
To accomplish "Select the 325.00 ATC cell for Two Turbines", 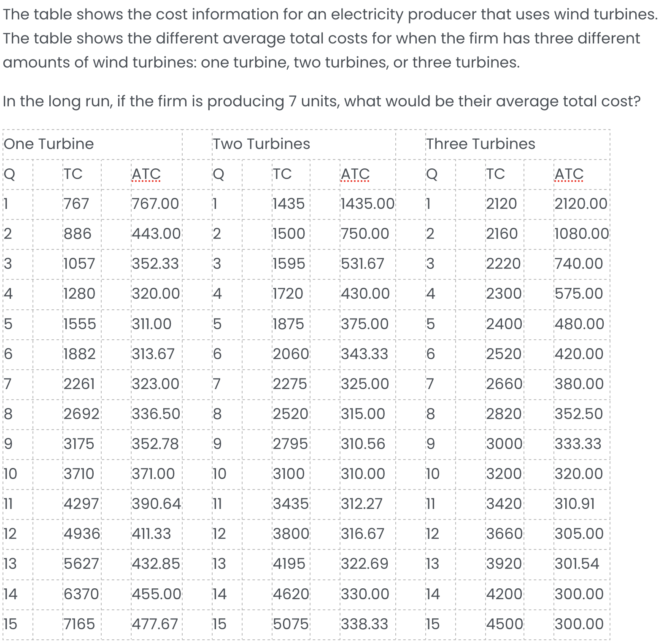I will click(364, 384).
